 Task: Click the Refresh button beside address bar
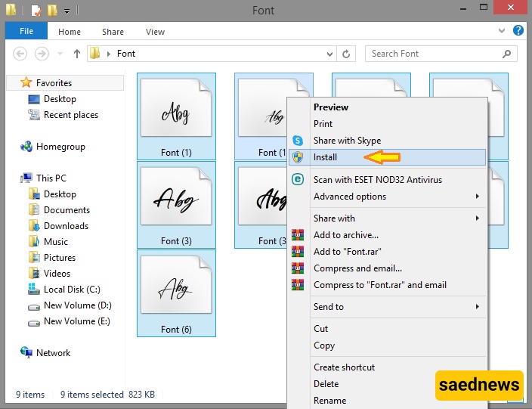[347, 54]
